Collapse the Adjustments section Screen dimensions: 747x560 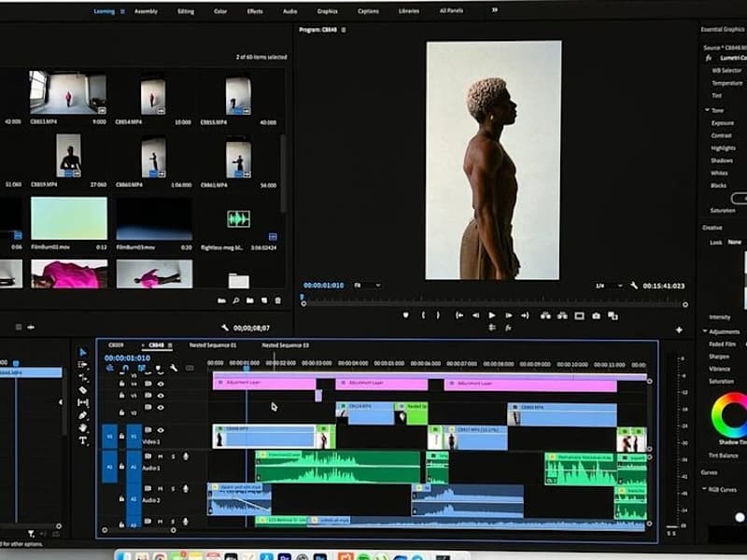[x=705, y=331]
